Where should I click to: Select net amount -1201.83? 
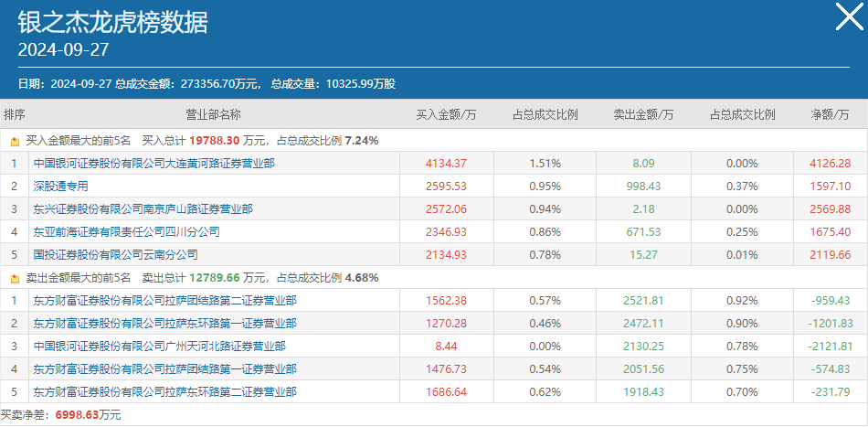(830, 324)
